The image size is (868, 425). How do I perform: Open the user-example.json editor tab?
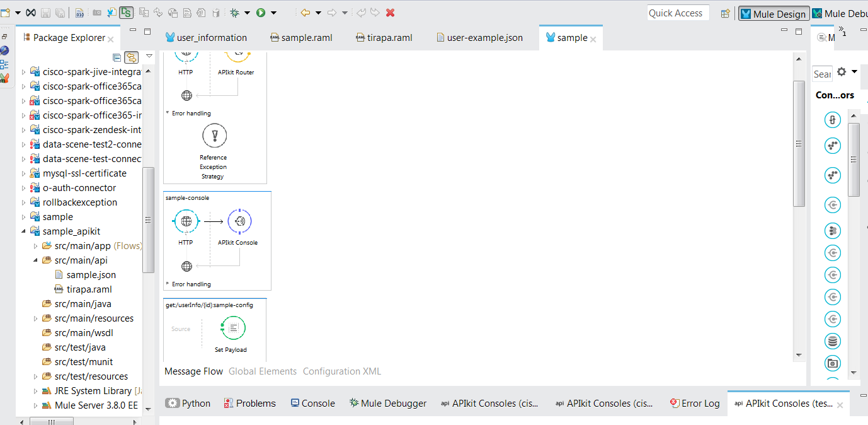pos(479,38)
